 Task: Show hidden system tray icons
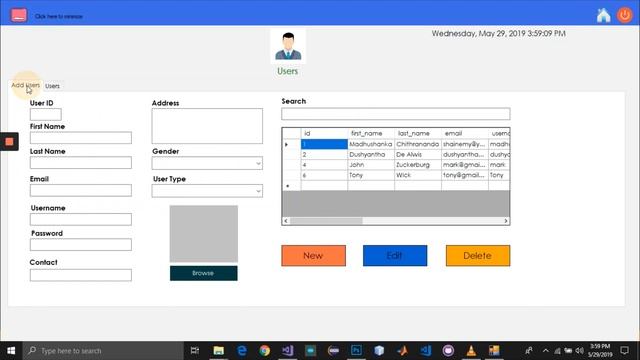(x=546, y=351)
